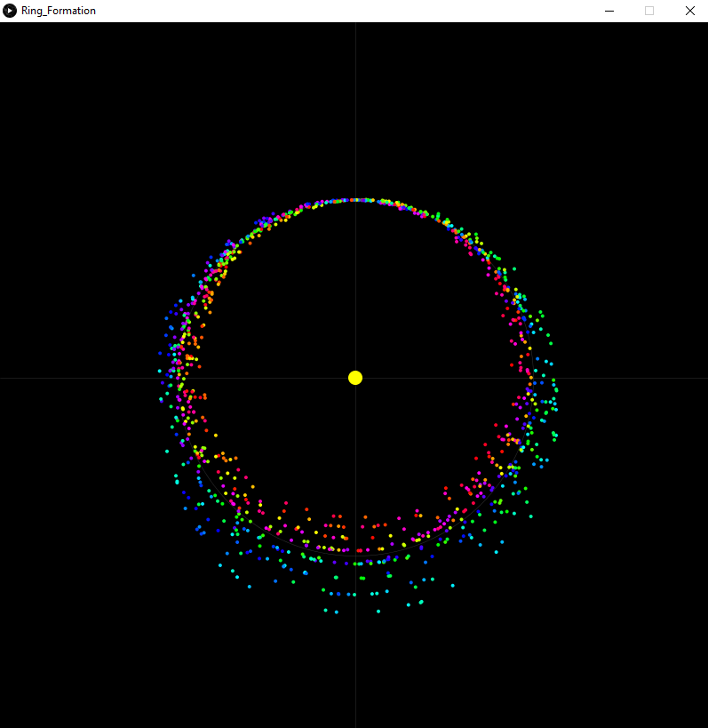Click red particles where ring bottom crosses vertical axis
The image size is (708, 728).
pyautogui.click(x=358, y=550)
